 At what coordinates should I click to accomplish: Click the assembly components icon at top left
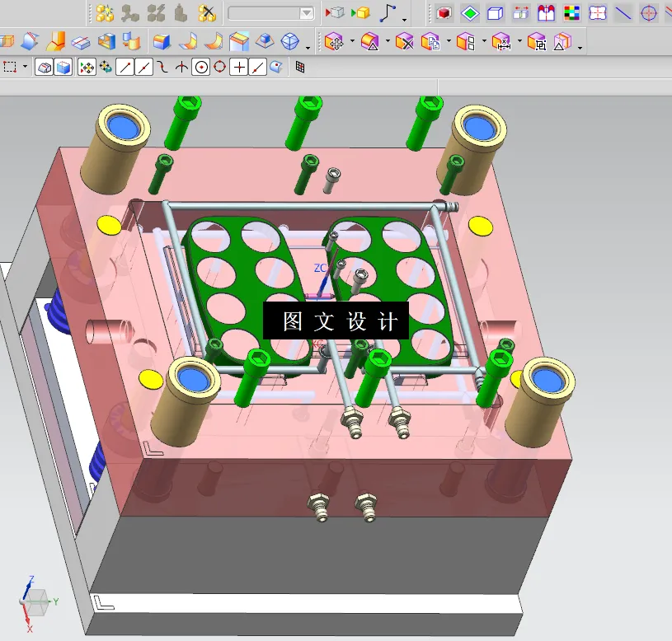click(x=106, y=12)
